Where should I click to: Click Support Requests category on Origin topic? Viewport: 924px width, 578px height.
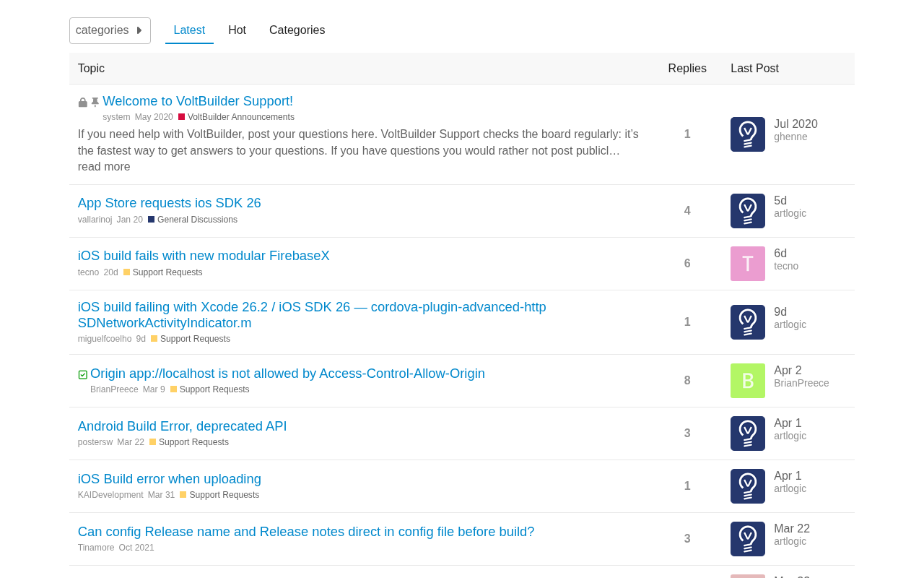coord(210,389)
